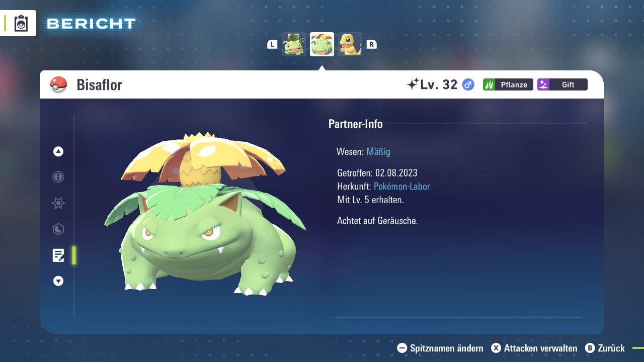Open the stats star page in sidebar
644x362 pixels.
(58, 203)
